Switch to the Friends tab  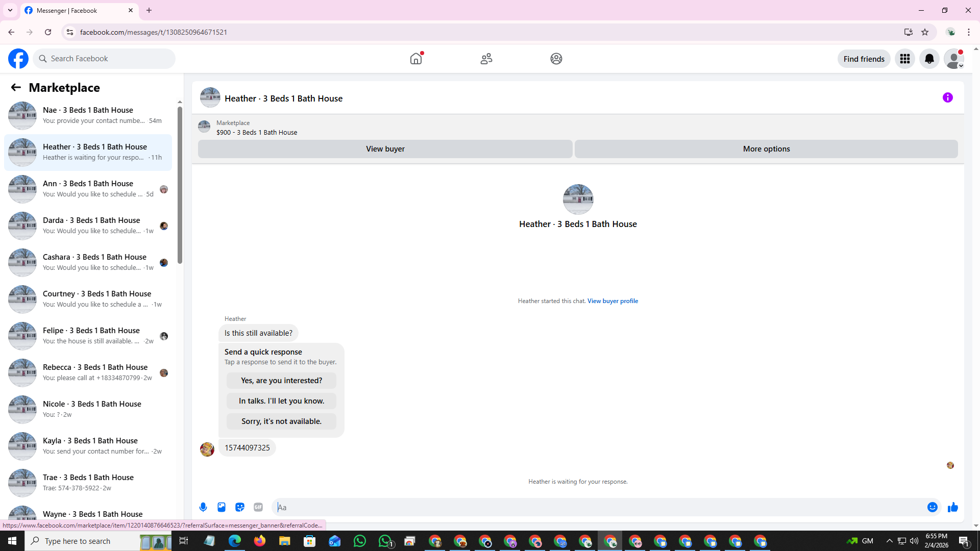[x=486, y=59]
